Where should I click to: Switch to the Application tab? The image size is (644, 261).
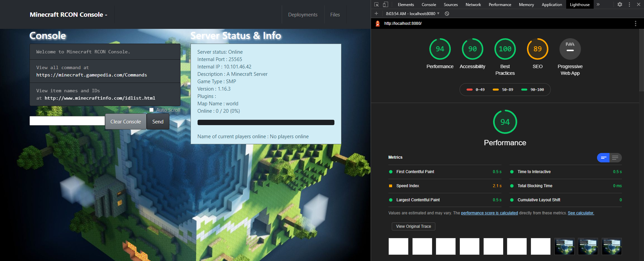coord(552,5)
